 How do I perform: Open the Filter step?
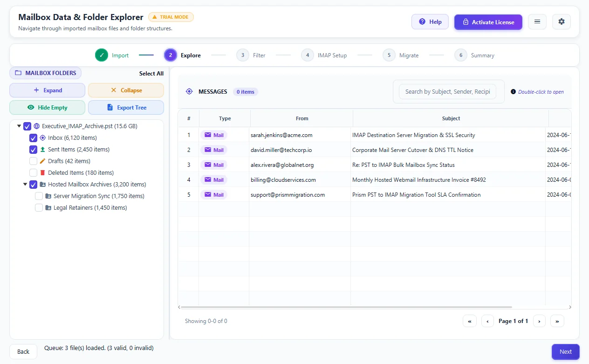(x=251, y=55)
